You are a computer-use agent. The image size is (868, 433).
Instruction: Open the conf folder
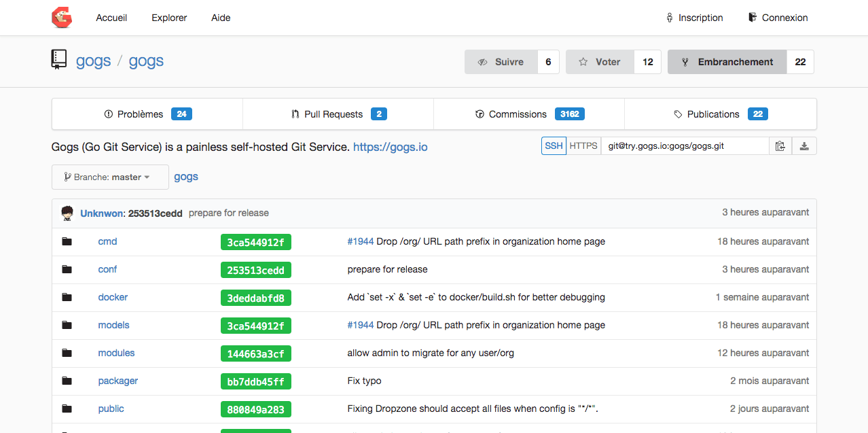coord(107,269)
